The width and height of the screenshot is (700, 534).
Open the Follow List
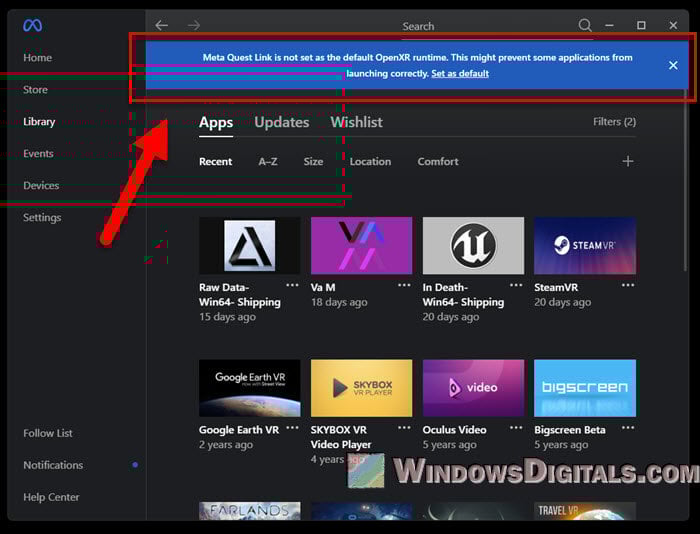[x=48, y=433]
